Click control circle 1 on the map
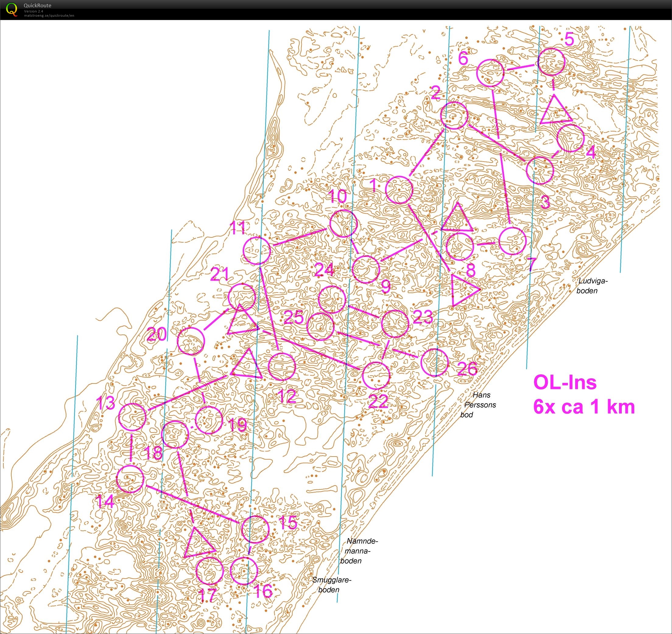The width and height of the screenshot is (672, 634). [399, 190]
